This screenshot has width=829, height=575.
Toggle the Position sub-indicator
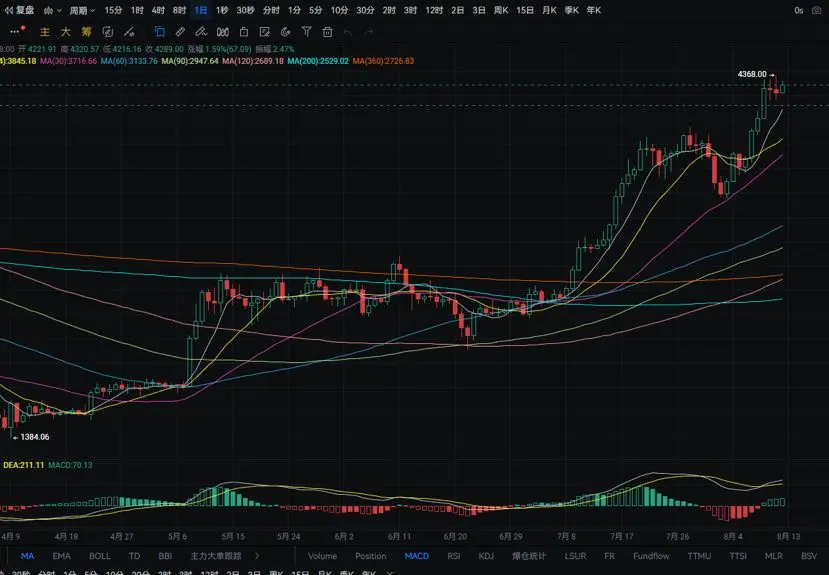(371, 556)
